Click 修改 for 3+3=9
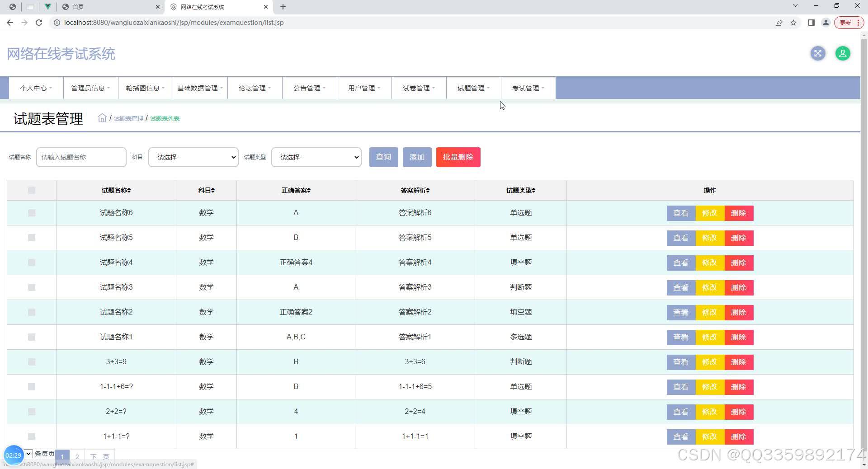This screenshot has width=868, height=469. 710,362
